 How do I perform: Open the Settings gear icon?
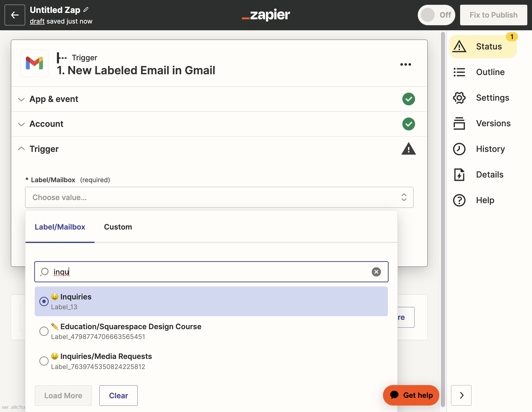click(x=459, y=98)
